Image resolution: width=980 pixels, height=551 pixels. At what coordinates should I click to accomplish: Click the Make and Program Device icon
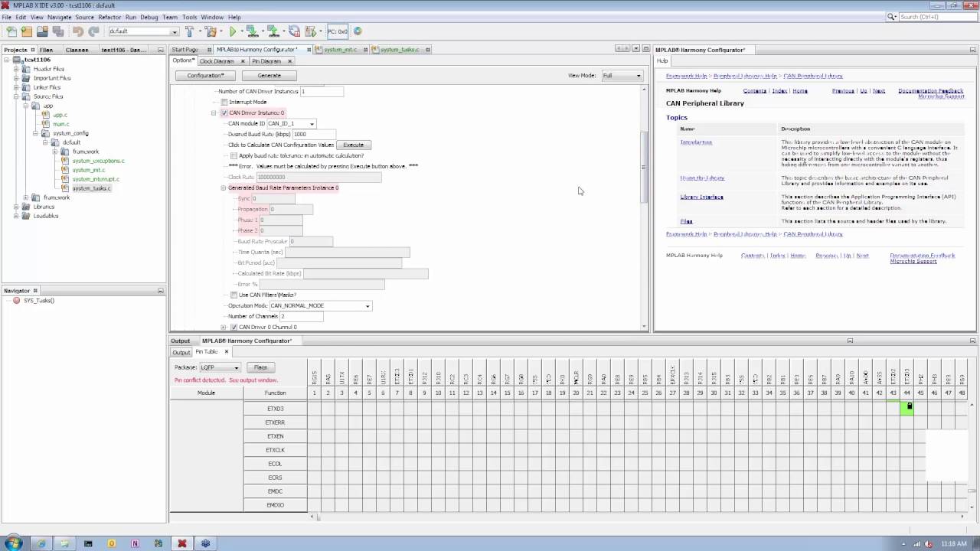[x=252, y=31]
